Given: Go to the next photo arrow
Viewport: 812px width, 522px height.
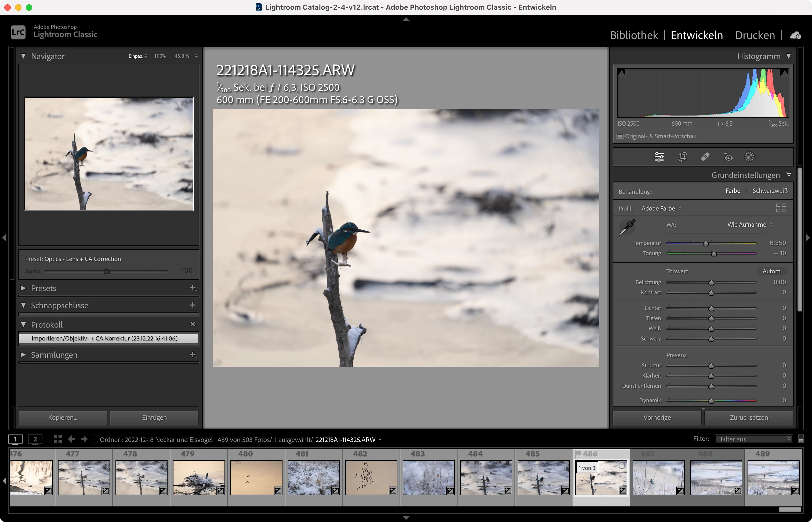Looking at the screenshot, I should (84, 439).
